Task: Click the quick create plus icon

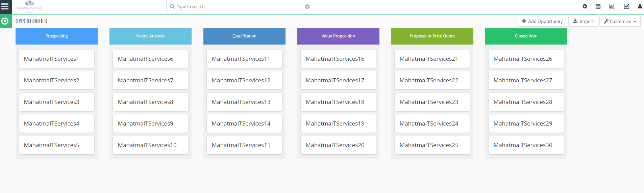Action: pos(585,6)
